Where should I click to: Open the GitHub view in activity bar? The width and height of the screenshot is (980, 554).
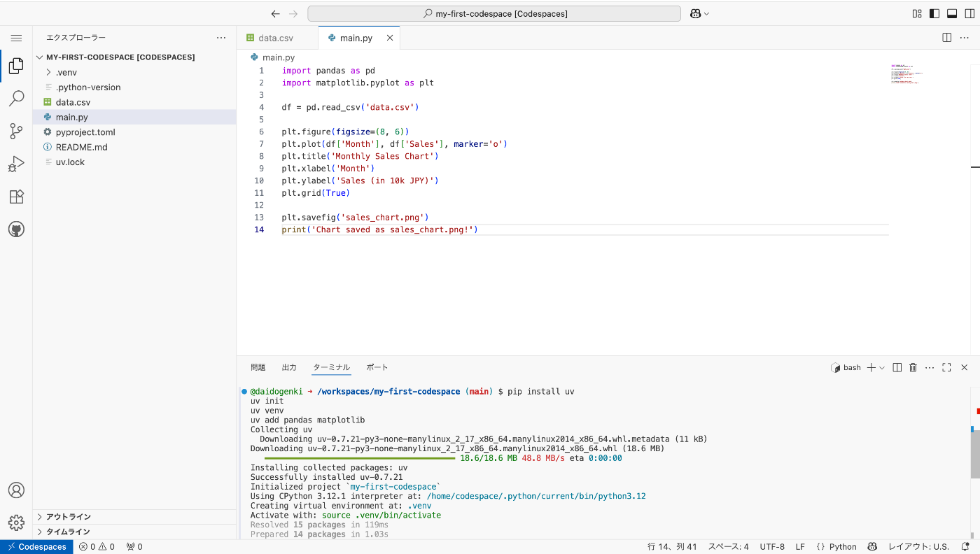(x=16, y=229)
